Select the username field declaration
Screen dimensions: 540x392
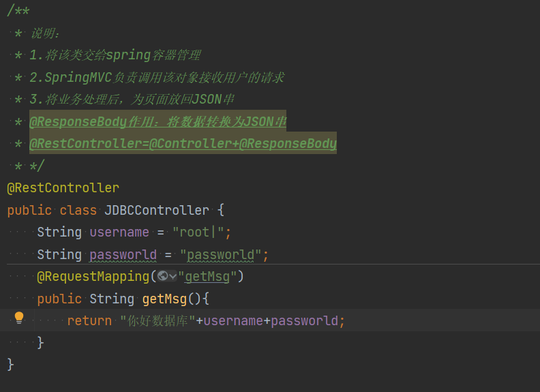click(119, 232)
